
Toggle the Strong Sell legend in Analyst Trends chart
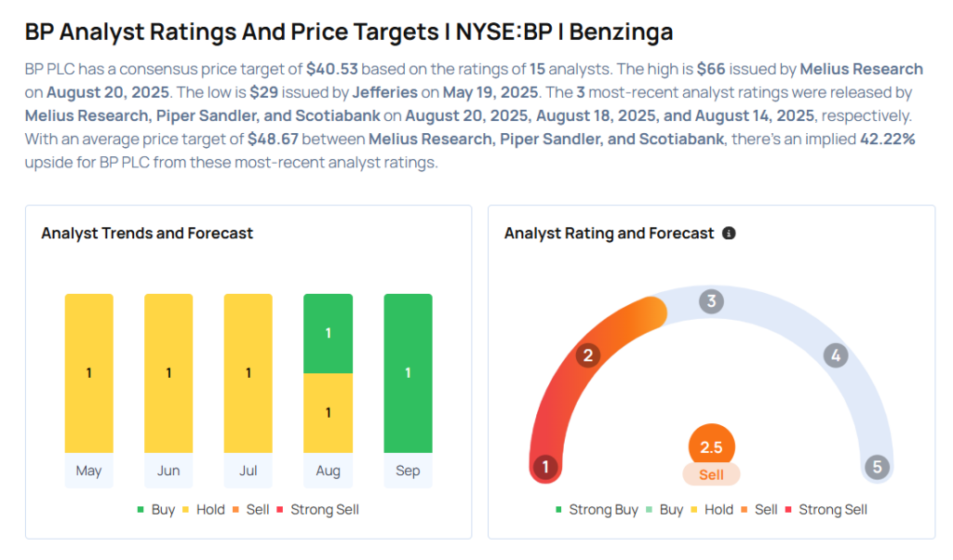tap(315, 510)
